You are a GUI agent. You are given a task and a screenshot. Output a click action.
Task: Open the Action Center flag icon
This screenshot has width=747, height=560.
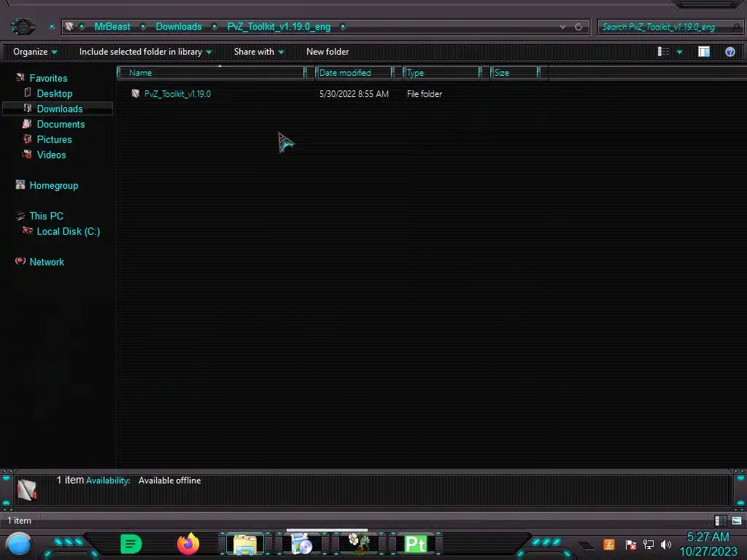(x=631, y=544)
